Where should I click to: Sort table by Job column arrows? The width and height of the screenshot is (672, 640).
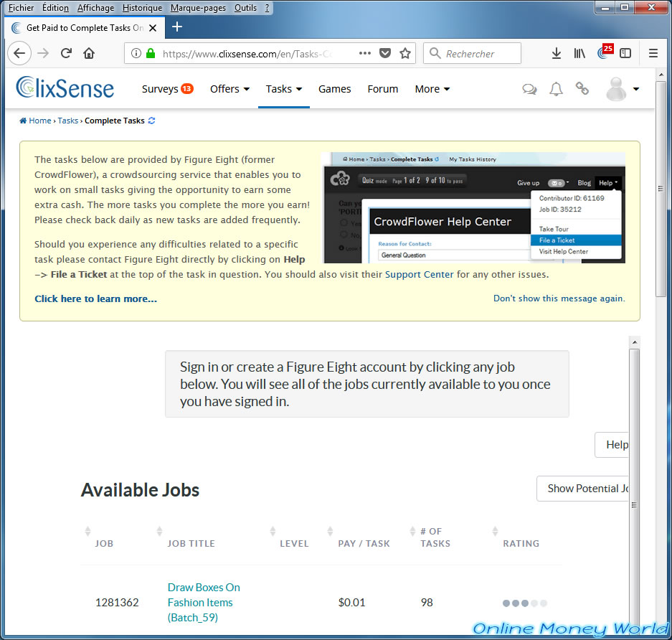point(88,531)
